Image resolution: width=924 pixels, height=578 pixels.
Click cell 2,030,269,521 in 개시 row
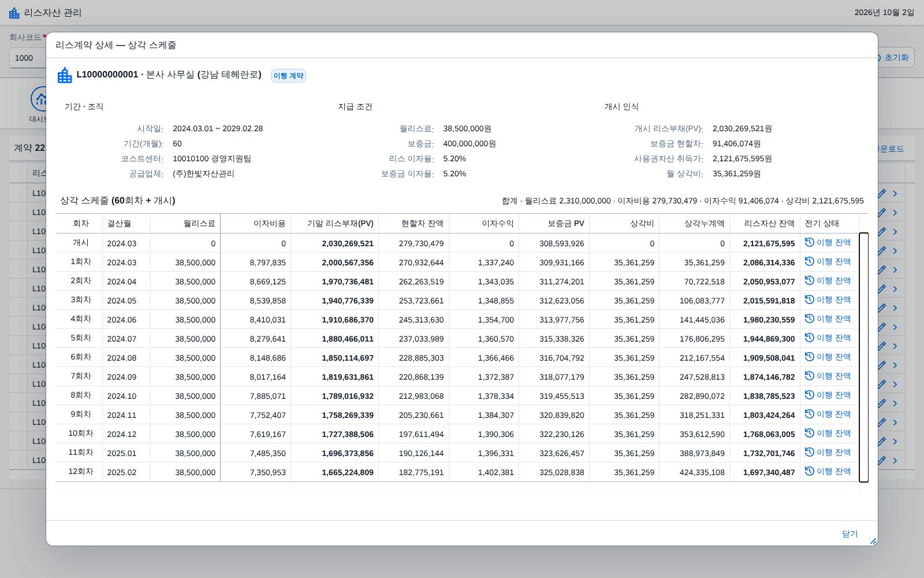point(348,243)
